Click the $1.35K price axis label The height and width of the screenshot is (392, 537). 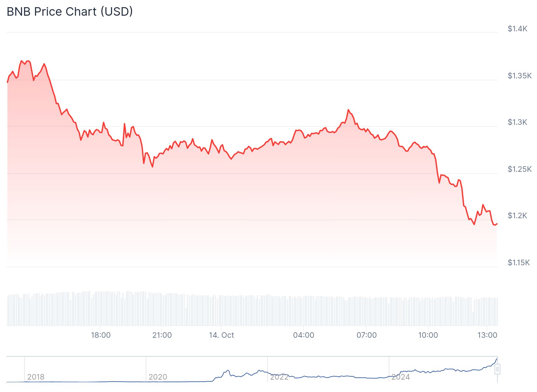[519, 76]
